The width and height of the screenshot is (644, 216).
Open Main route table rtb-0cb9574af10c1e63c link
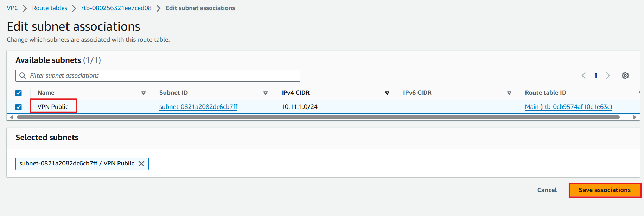tap(568, 107)
